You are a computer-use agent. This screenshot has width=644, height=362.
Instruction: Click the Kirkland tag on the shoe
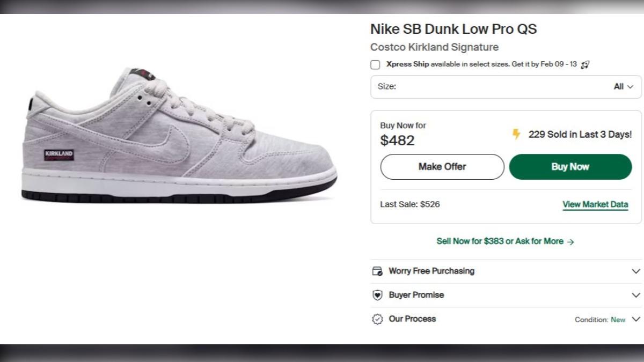[x=58, y=156]
